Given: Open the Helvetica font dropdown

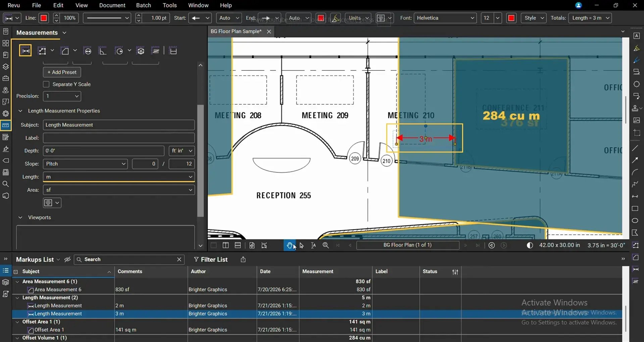Looking at the screenshot, I should 445,18.
